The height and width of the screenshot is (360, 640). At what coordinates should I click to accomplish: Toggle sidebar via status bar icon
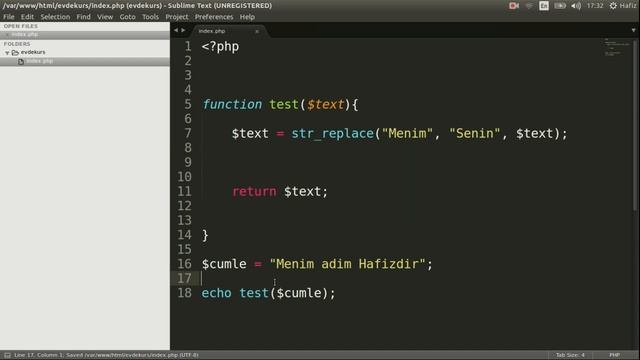(7, 355)
